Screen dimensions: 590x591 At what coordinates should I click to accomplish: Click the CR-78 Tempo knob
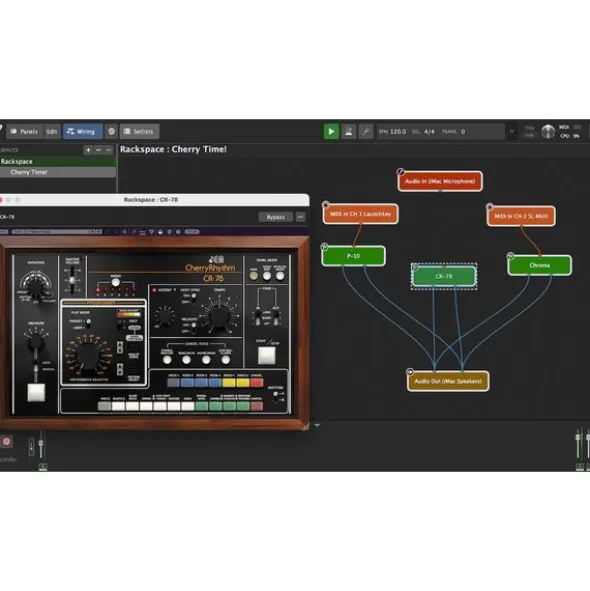[x=220, y=315]
